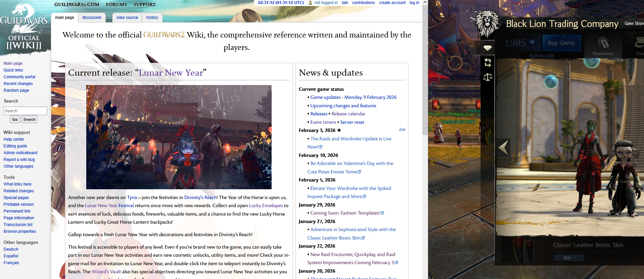Open SUPPORT in the top menu
Image resolution: width=644 pixels, height=279 pixels.
[145, 4]
